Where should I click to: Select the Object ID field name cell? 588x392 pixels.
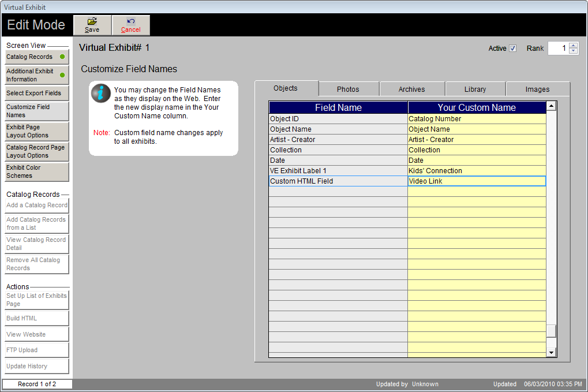click(338, 119)
